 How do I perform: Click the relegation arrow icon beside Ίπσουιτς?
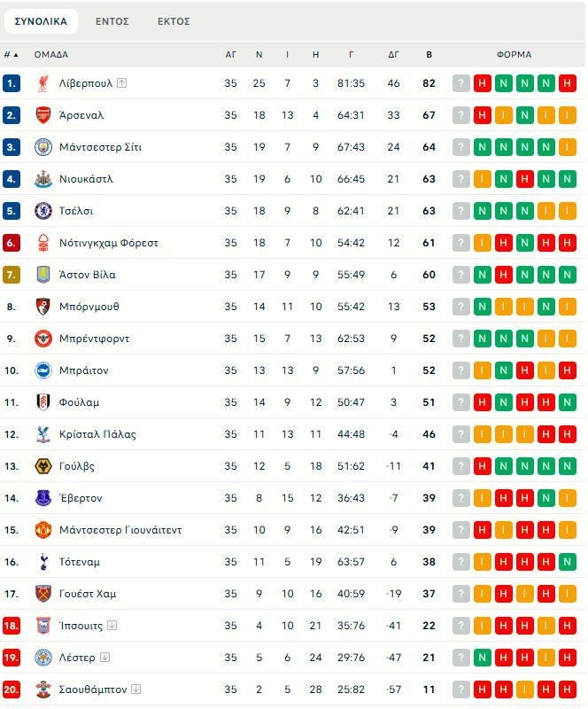pos(112,626)
